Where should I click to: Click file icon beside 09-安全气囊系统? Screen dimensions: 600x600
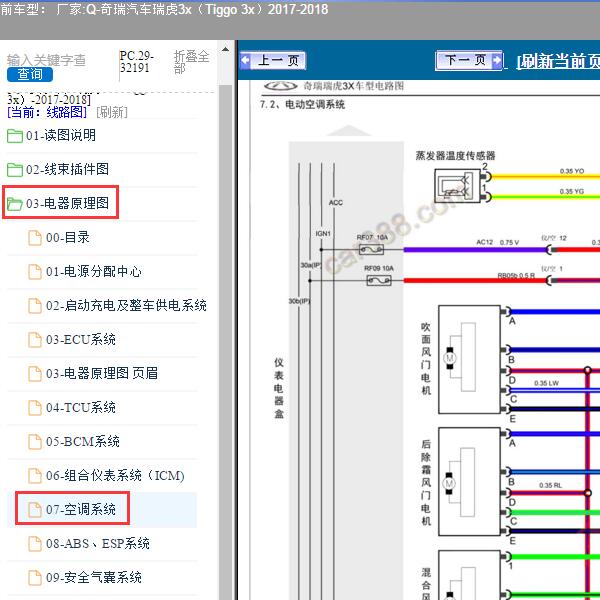click(x=35, y=577)
